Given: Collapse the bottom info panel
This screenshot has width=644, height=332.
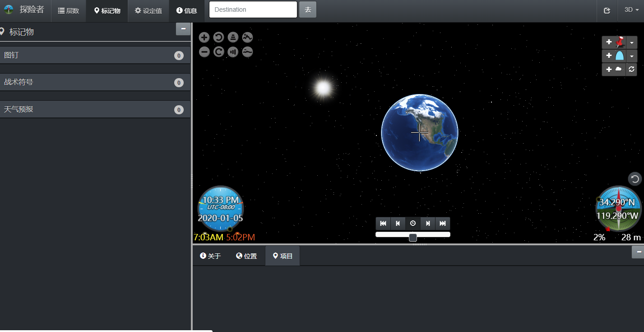Looking at the screenshot, I should [x=638, y=252].
